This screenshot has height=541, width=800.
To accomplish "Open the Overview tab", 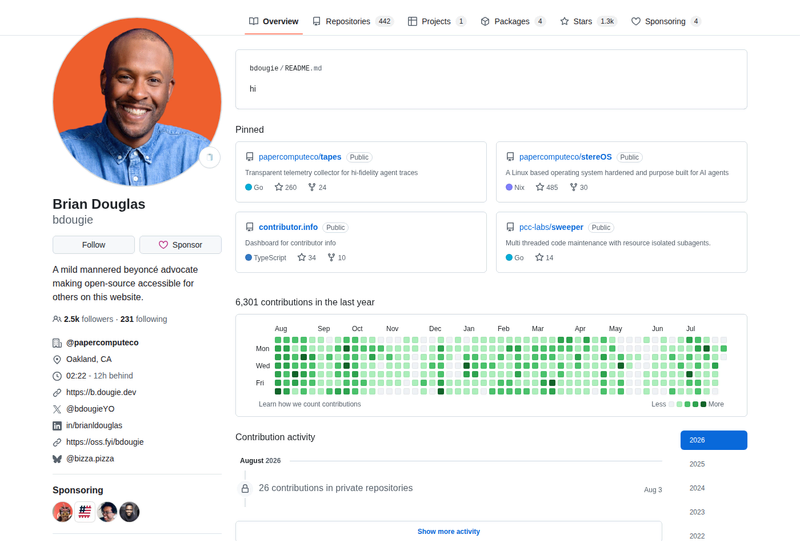I will pos(273,21).
